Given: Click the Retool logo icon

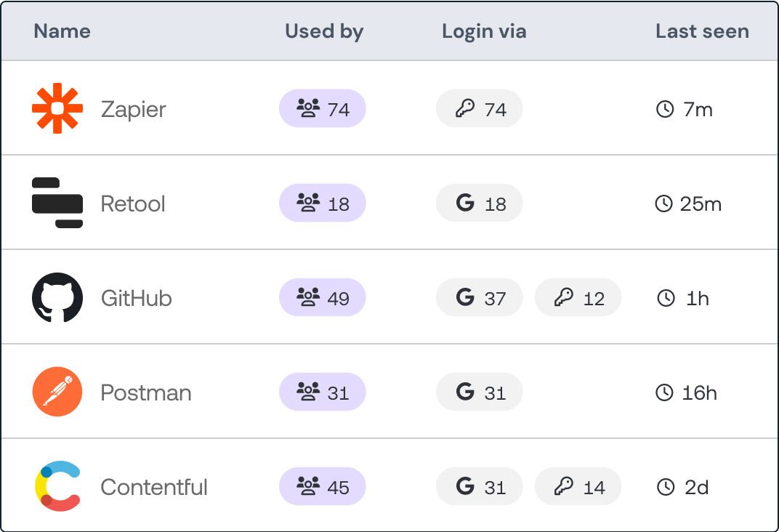Looking at the screenshot, I should click(57, 203).
